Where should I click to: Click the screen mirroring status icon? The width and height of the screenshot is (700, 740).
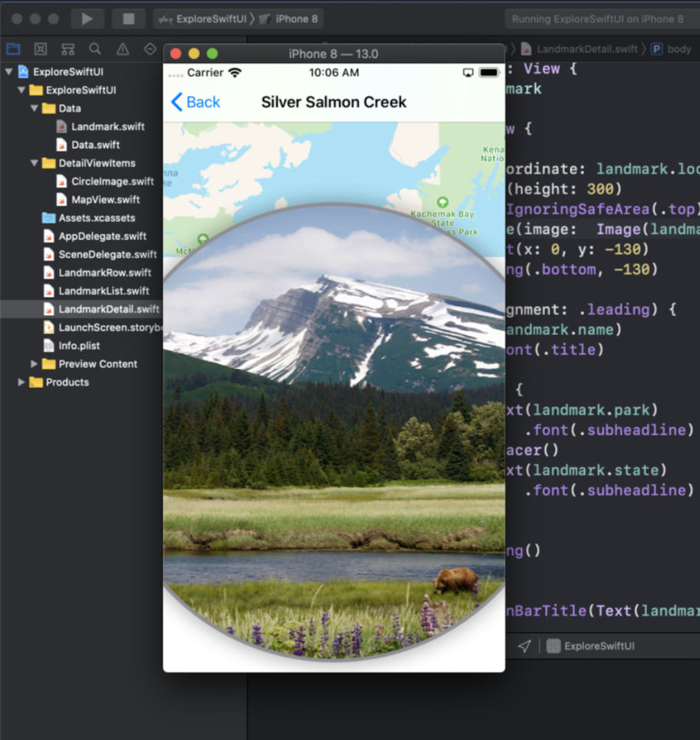[x=468, y=73]
